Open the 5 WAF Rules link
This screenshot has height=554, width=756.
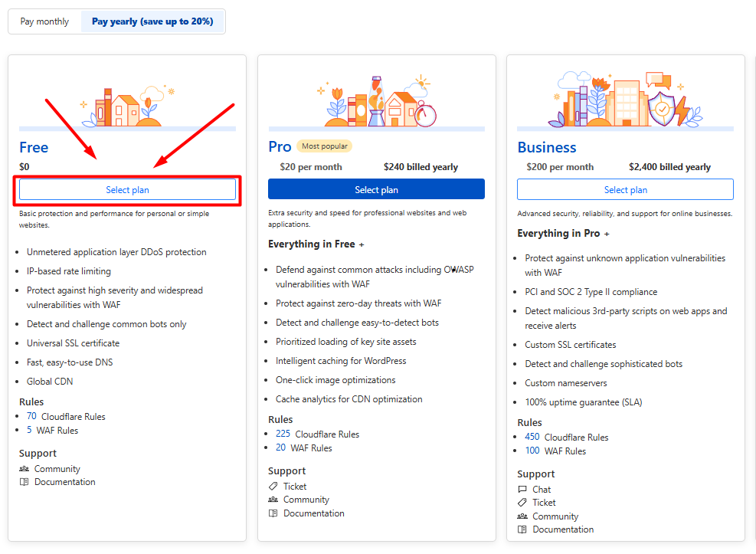(x=29, y=430)
